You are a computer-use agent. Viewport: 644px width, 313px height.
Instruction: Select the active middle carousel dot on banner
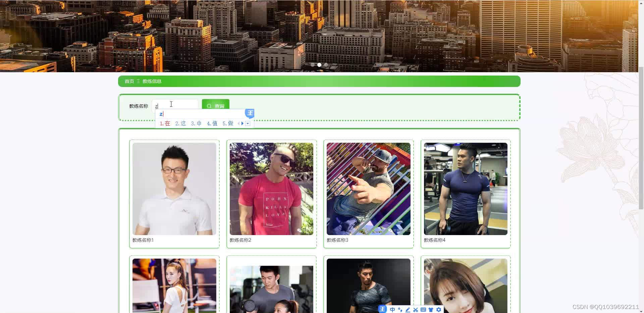(319, 65)
